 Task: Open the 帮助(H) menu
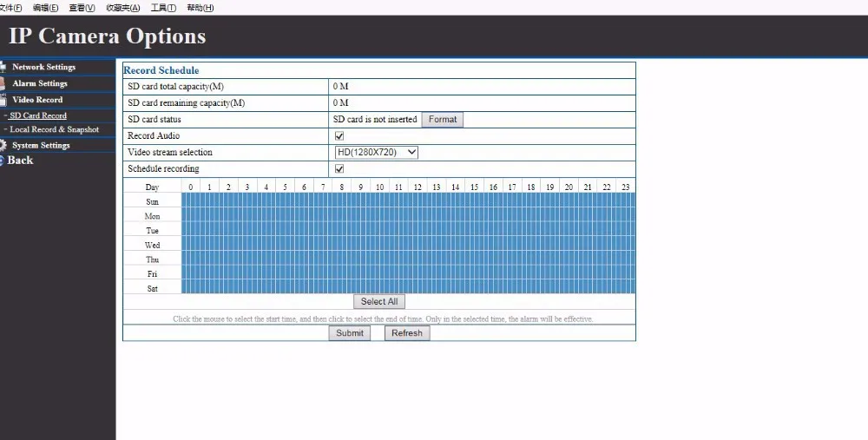[201, 8]
